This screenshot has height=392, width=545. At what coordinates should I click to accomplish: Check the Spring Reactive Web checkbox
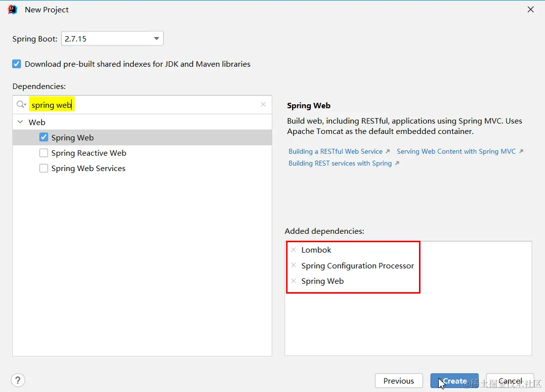point(43,153)
